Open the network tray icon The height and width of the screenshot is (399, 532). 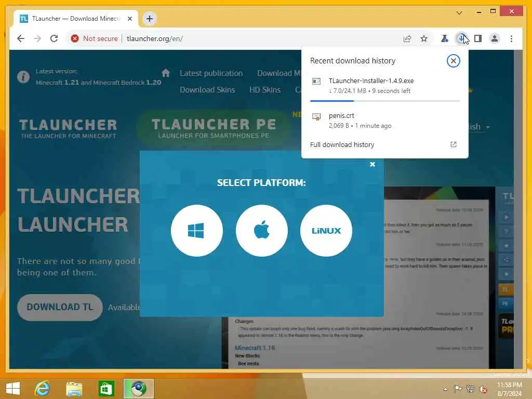coord(470,389)
